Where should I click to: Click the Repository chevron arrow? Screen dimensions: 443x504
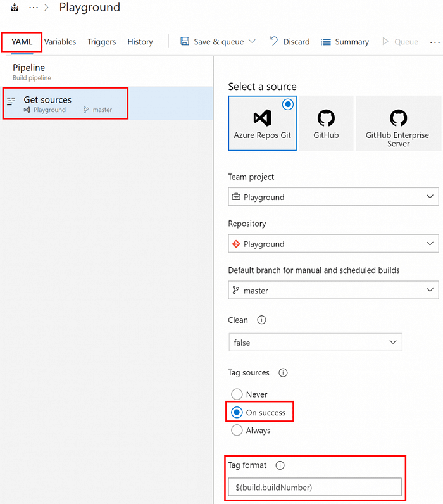(430, 243)
